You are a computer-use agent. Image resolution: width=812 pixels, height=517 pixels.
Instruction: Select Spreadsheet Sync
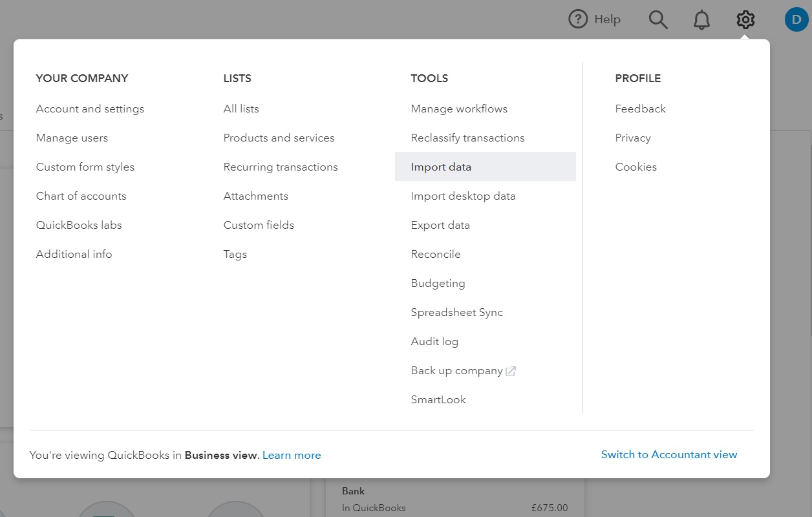click(456, 312)
